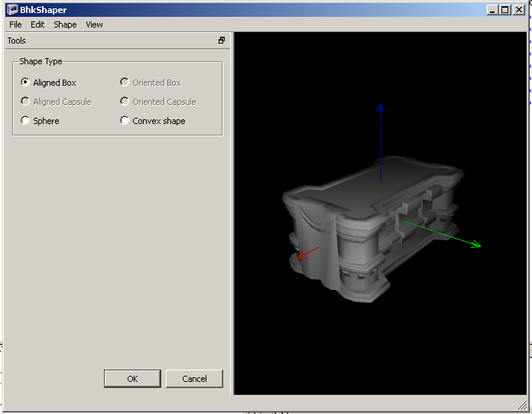Open the Shape menu
532x414 pixels.
pyautogui.click(x=65, y=24)
